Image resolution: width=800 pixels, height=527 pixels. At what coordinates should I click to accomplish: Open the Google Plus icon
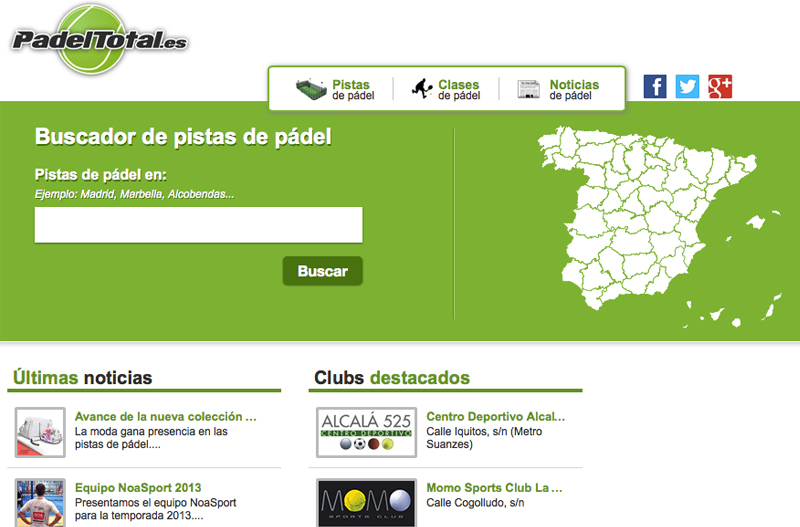click(720, 87)
